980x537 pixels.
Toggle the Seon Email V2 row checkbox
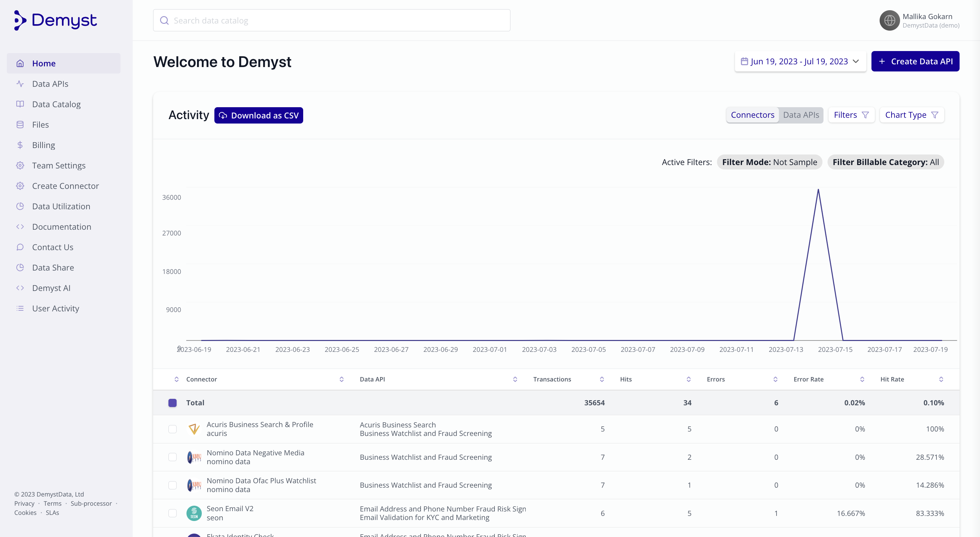pos(172,513)
